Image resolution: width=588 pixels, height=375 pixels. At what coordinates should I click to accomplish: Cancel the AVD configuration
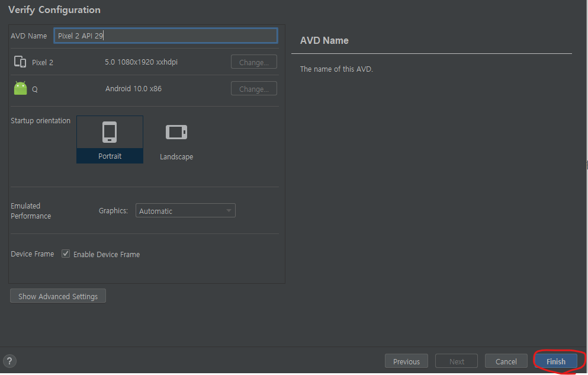tap(506, 361)
